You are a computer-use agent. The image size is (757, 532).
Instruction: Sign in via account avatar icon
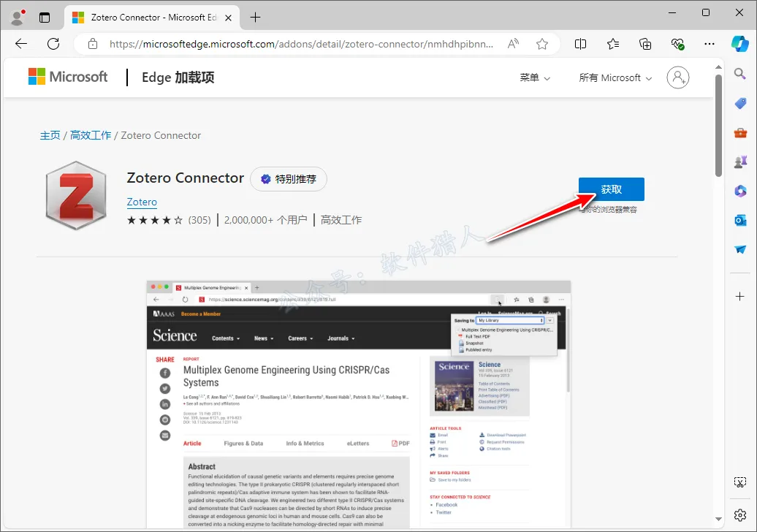678,77
